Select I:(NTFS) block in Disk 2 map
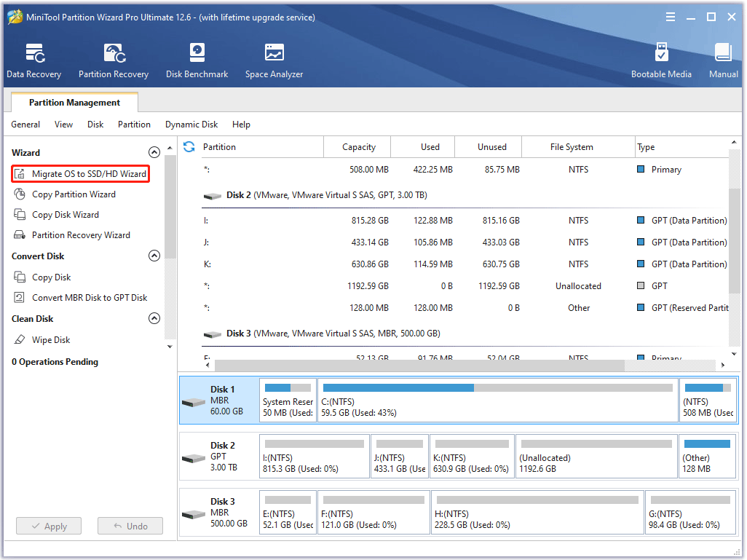 point(315,456)
